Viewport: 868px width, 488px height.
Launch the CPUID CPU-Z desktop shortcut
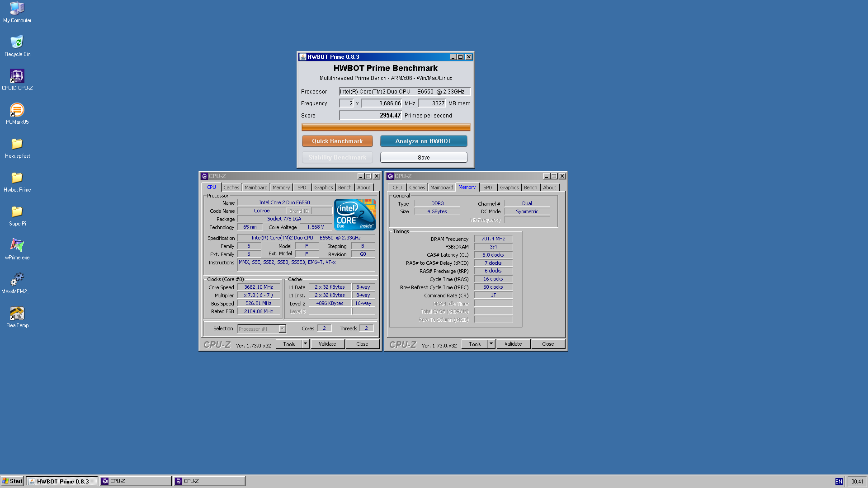click(17, 80)
